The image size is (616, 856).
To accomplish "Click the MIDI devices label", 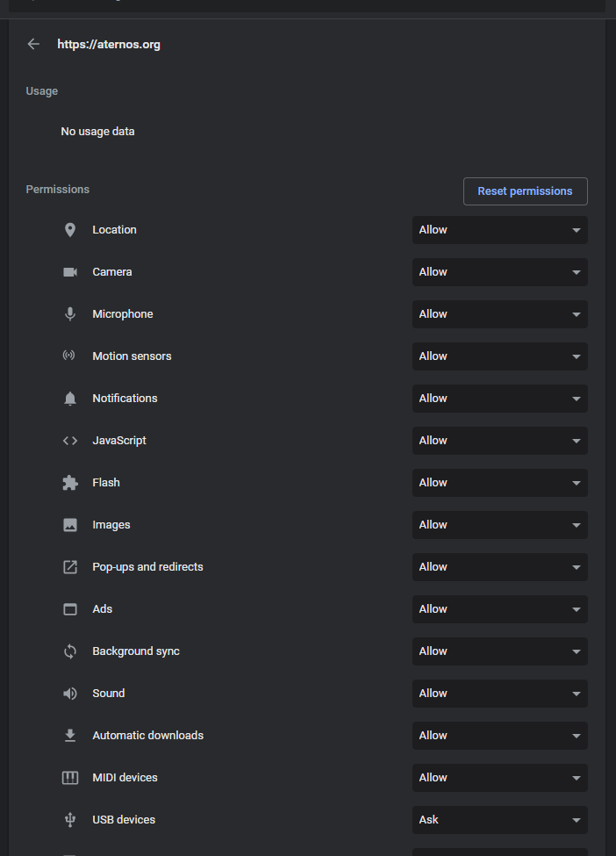I will (x=125, y=777).
